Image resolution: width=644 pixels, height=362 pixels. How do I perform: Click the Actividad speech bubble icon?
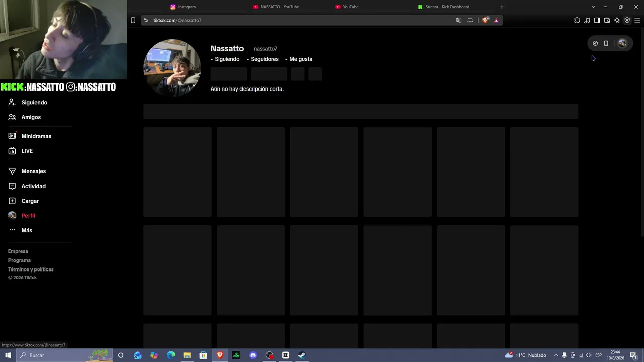(12, 186)
